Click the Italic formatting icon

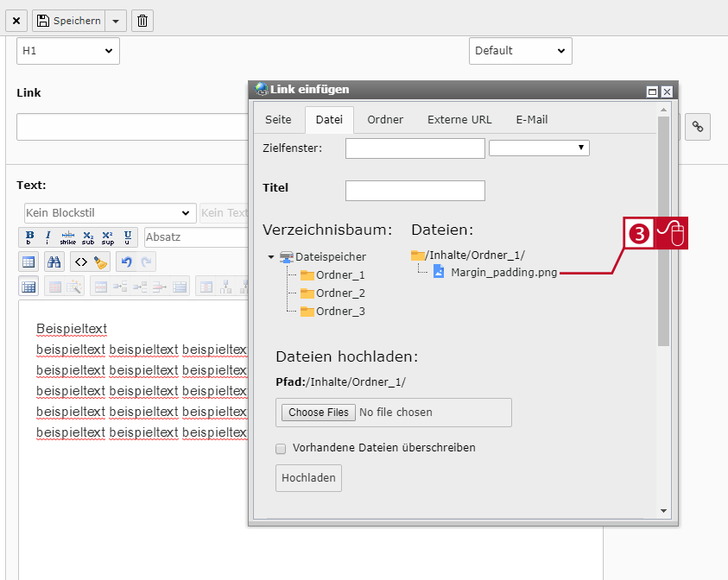click(x=47, y=237)
